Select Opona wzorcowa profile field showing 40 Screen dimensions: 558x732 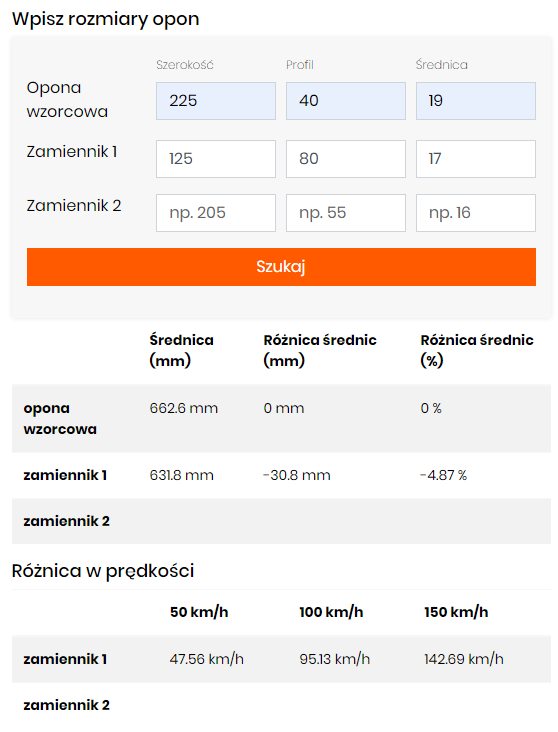click(x=346, y=101)
